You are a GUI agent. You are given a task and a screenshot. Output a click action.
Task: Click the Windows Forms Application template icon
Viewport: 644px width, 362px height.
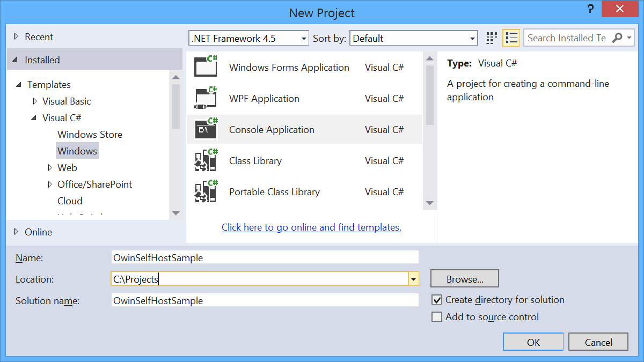click(206, 67)
